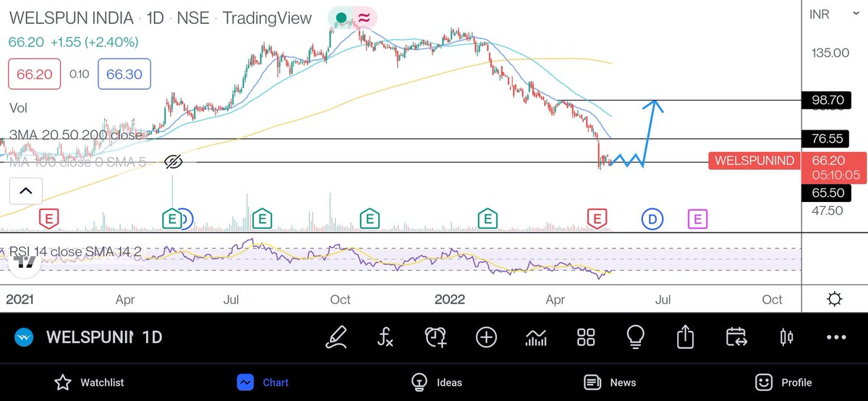The image size is (868, 401).
Task: Tap the 2022 time axis label
Action: [449, 299]
